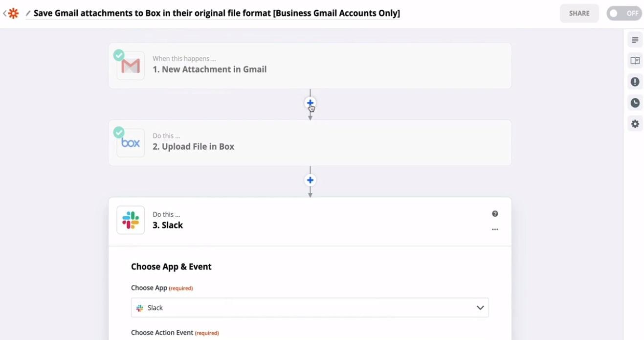
Task: Click the Box app icon on step 2
Action: tap(130, 142)
